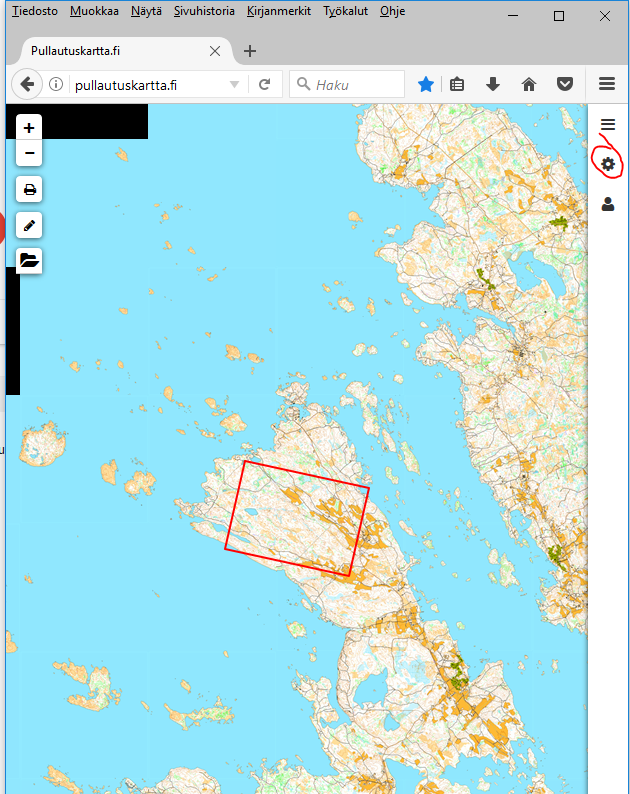
Task: Open the Kirjanmerkit menu
Action: pyautogui.click(x=279, y=11)
